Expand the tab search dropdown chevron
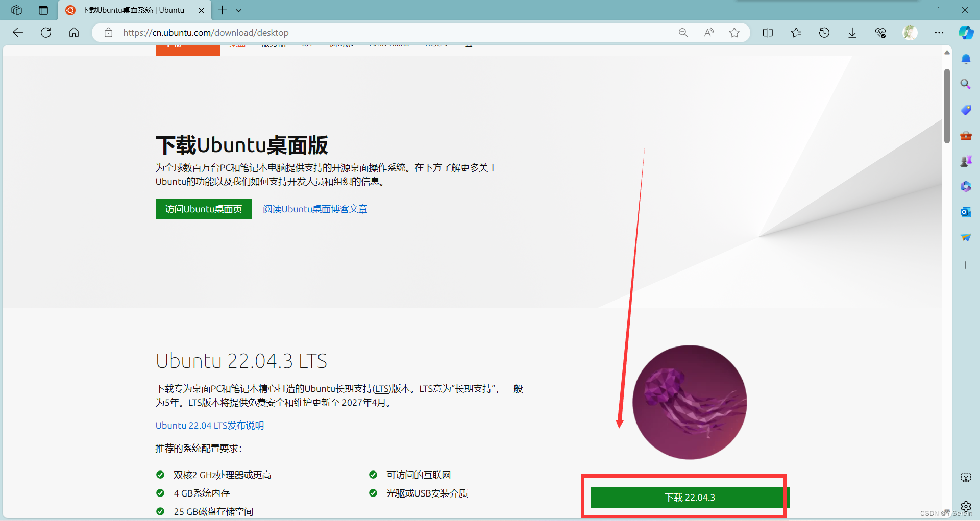The image size is (980, 521). click(x=238, y=10)
